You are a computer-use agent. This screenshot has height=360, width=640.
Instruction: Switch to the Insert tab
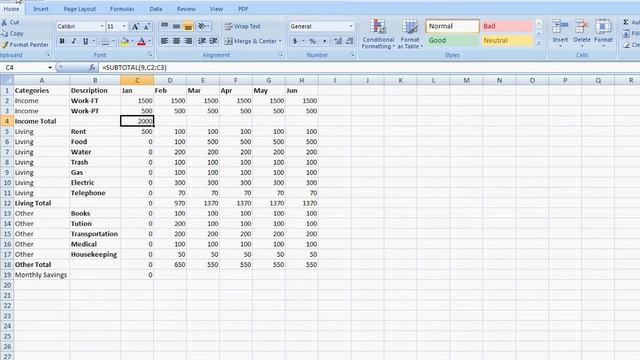pos(40,9)
